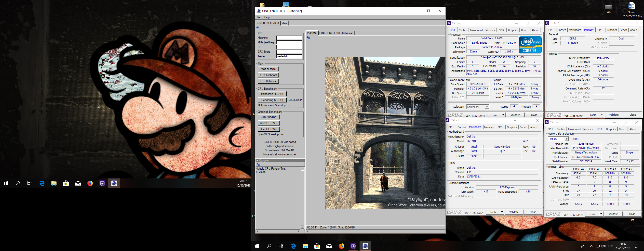The image size is (644, 251).
Task: Open the Help menu in Cinebench
Action: pyautogui.click(x=267, y=17)
